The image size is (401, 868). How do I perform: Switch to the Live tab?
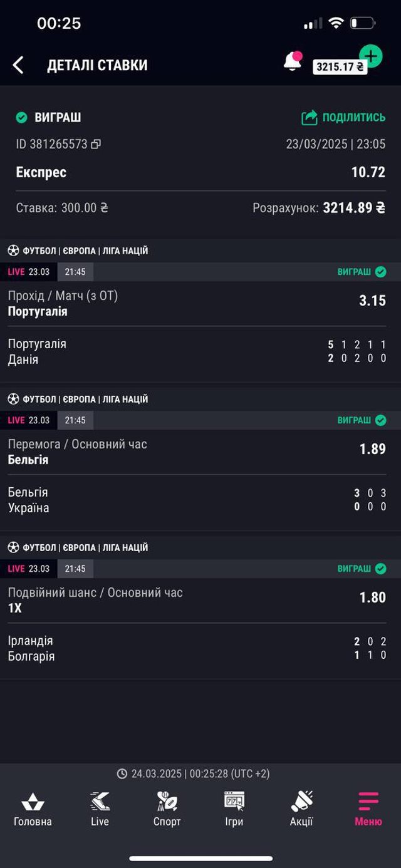pos(100,809)
